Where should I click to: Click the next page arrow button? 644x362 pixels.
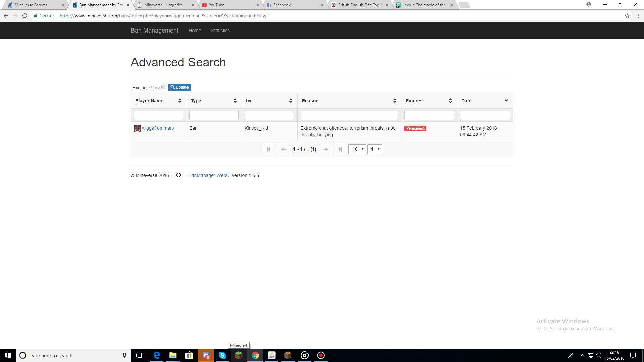[325, 149]
